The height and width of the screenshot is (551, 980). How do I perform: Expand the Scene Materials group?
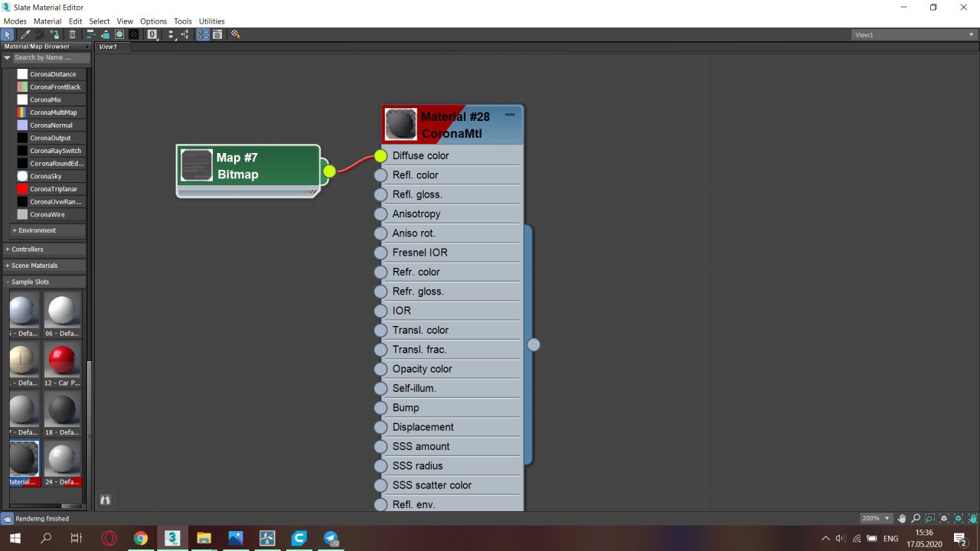[x=44, y=266]
